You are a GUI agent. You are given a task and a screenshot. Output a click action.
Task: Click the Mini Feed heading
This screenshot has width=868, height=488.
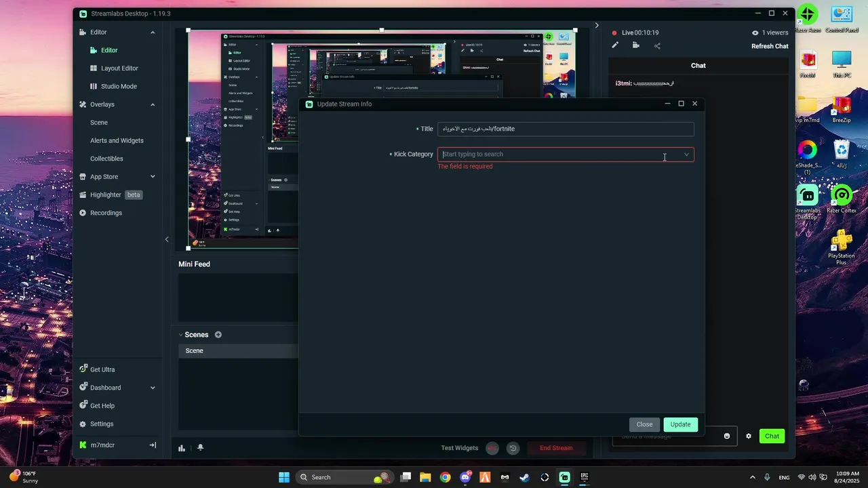click(194, 264)
